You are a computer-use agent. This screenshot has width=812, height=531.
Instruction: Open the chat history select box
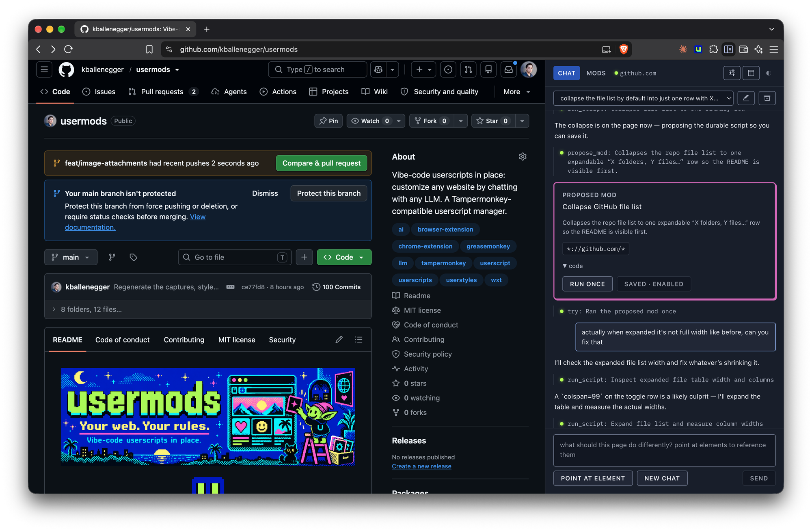(643, 98)
